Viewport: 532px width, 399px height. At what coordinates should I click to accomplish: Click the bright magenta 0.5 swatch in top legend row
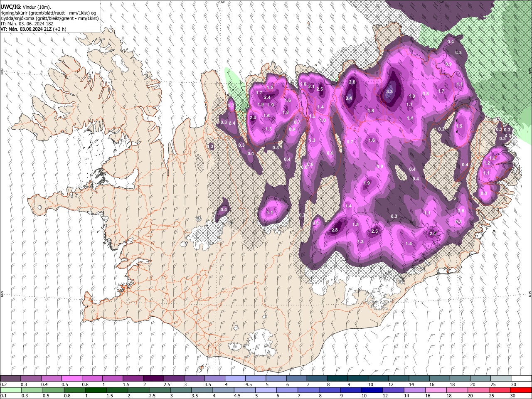point(71,379)
